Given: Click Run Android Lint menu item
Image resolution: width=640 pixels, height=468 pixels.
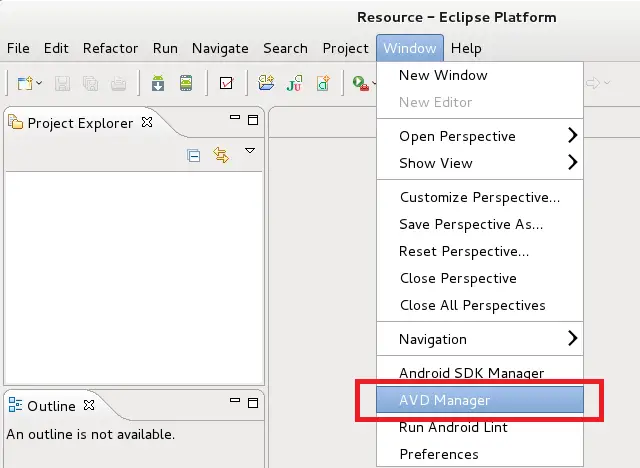Looking at the screenshot, I should tap(453, 427).
